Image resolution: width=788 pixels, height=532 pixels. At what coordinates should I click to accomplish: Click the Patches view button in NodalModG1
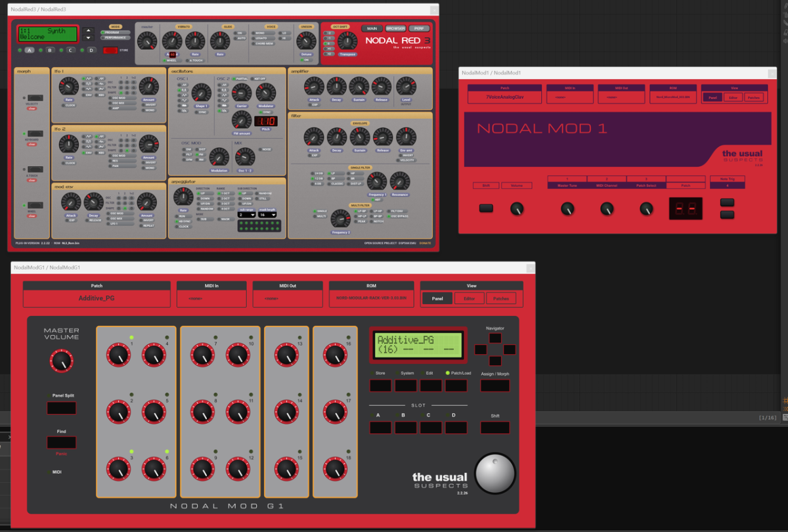tap(501, 298)
